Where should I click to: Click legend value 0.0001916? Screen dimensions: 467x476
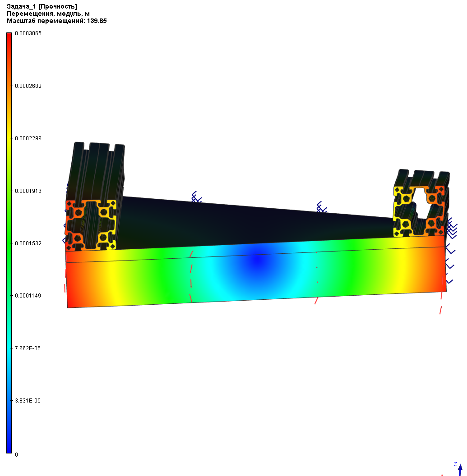coord(28,191)
